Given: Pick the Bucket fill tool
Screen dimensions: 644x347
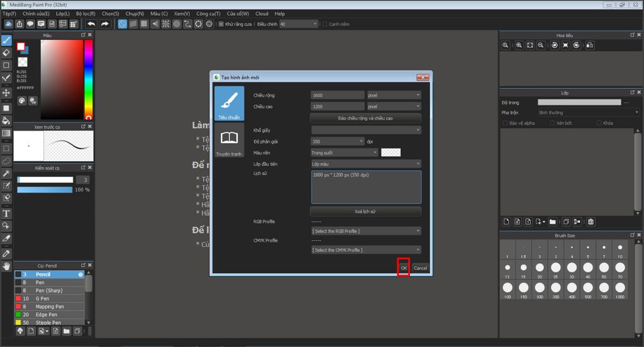Looking at the screenshot, I should point(6,120).
